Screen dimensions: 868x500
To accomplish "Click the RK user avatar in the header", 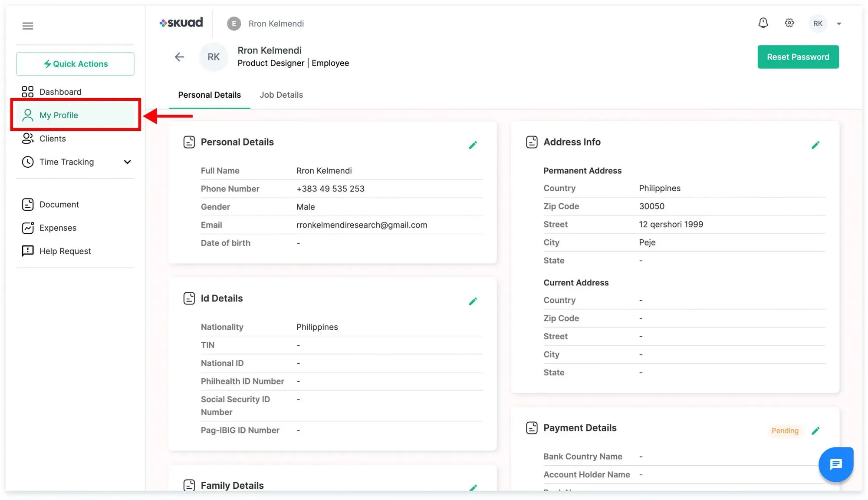I will pyautogui.click(x=818, y=23).
